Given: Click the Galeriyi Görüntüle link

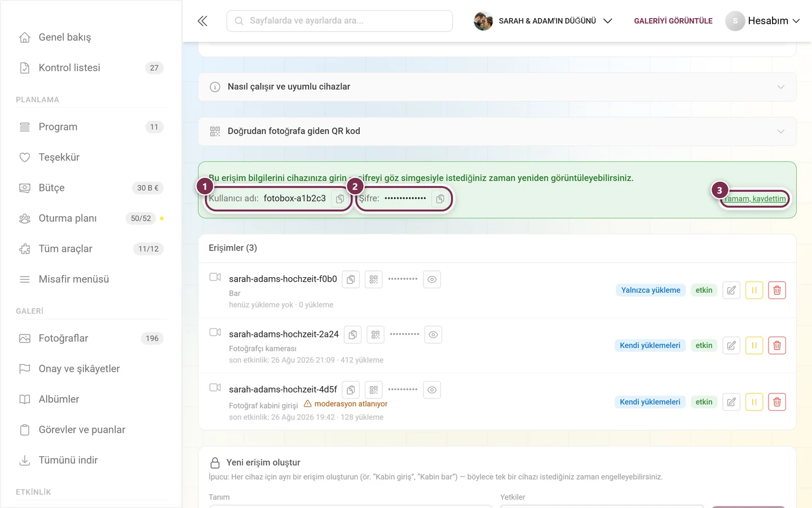Looking at the screenshot, I should (673, 21).
